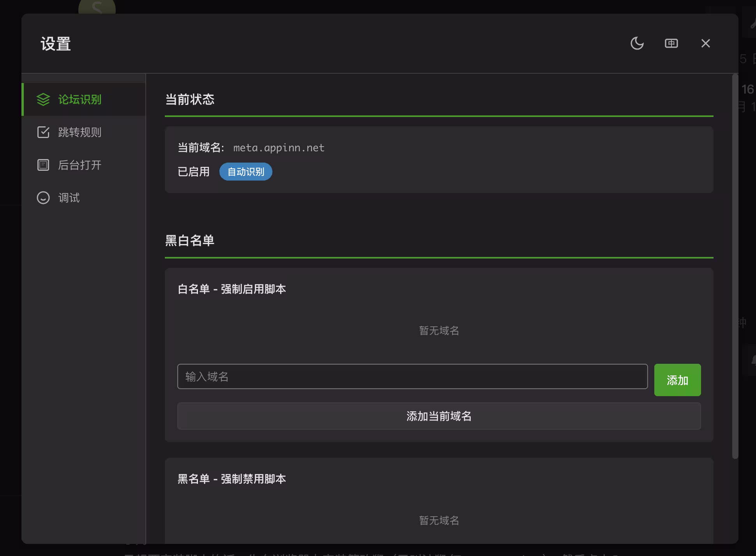Image resolution: width=756 pixels, height=556 pixels.
Task: Click the layers icon beside 论坛识别
Action: point(43,99)
